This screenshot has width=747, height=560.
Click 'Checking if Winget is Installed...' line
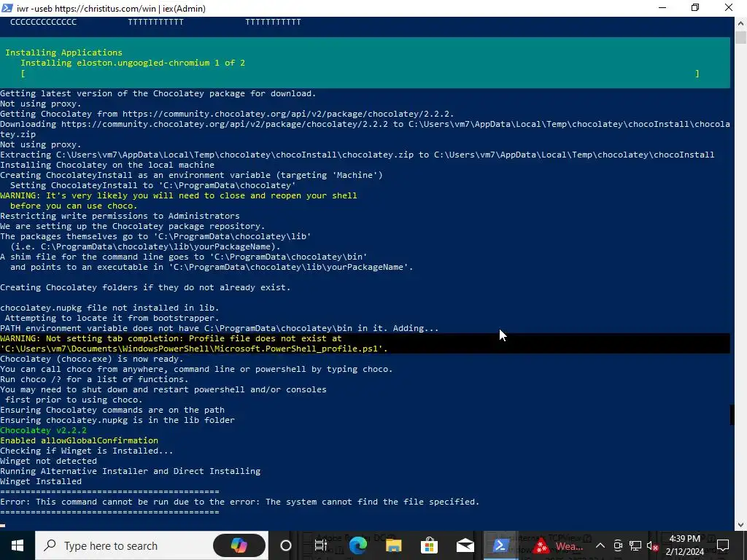coord(87,451)
